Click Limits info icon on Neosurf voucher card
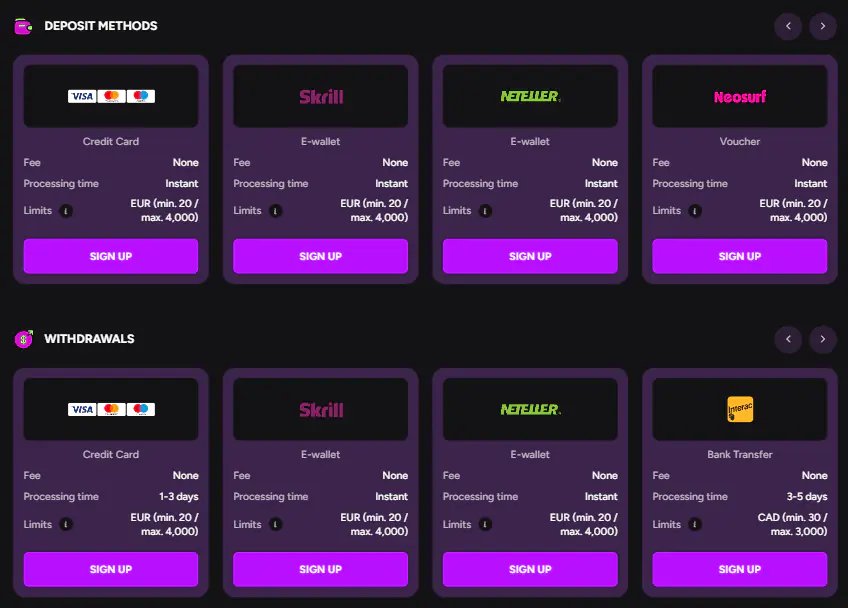 pyautogui.click(x=696, y=211)
